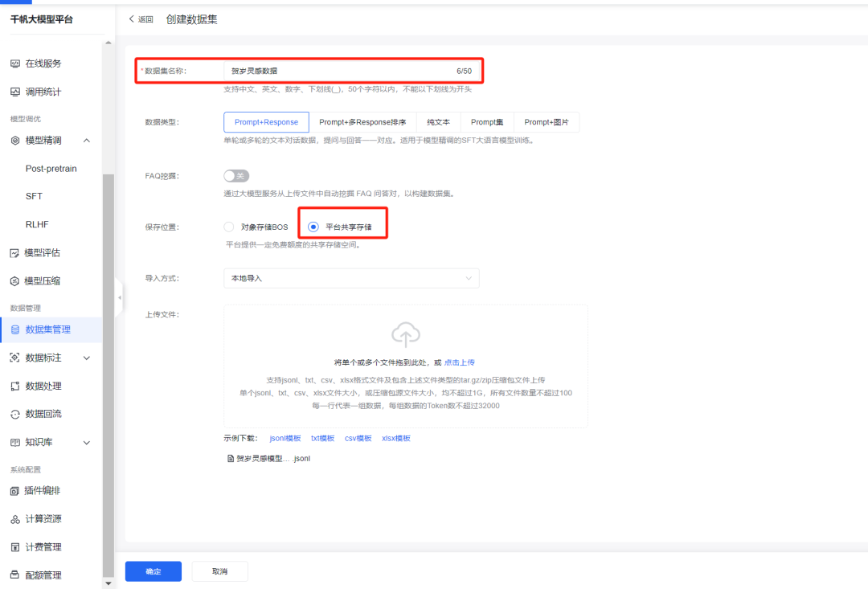Open 在线服务 sidebar icon

[x=15, y=63]
